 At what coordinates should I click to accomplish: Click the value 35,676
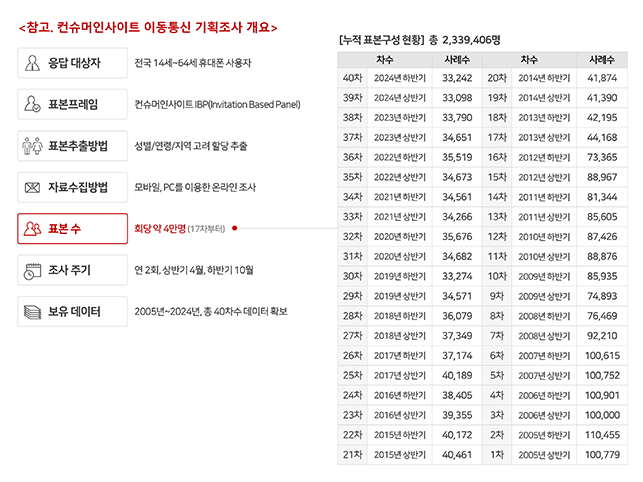click(457, 237)
